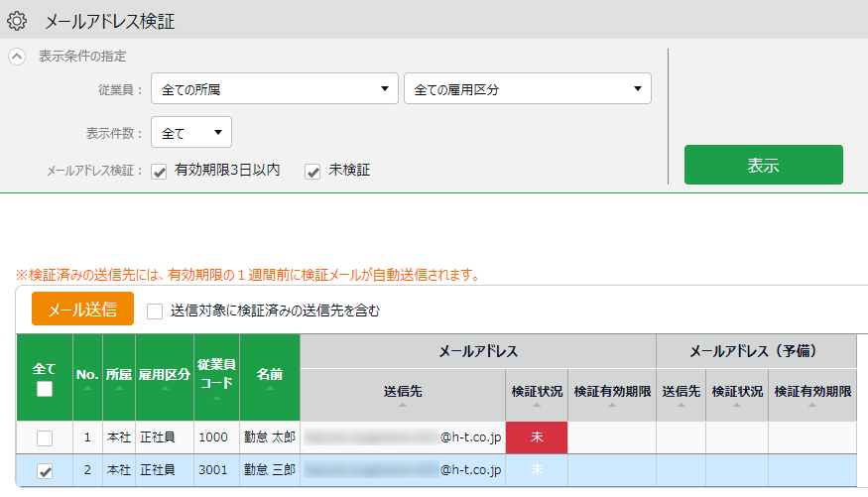Open the 全ての雇用区分 dropdown

[527, 89]
